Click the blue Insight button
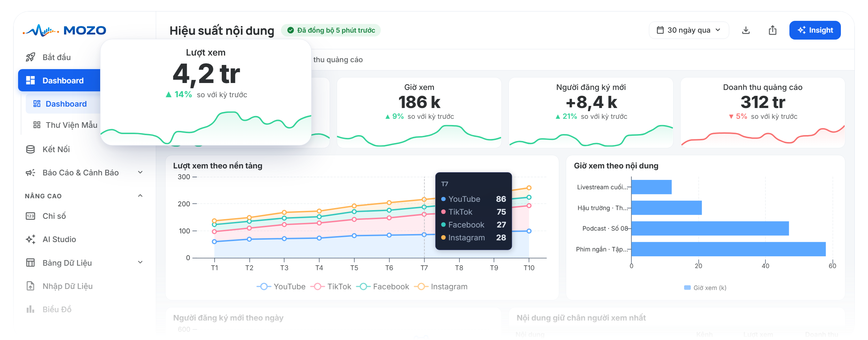 tap(815, 30)
